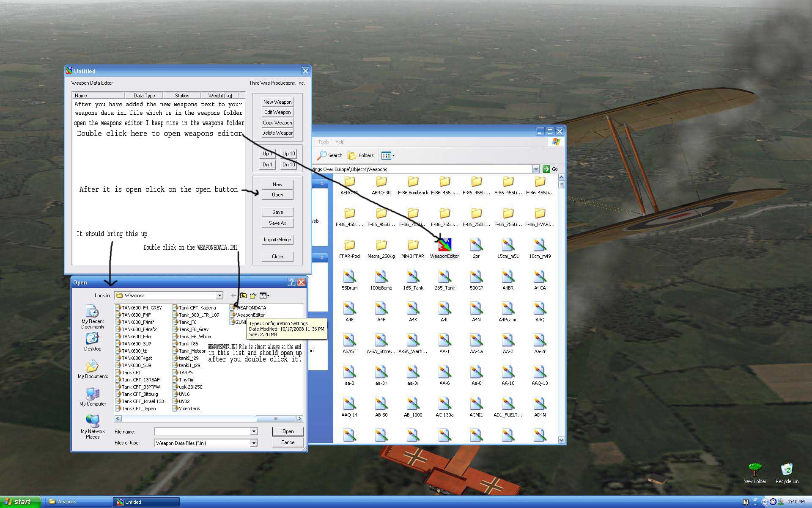Click the Copy Weapon button

click(x=277, y=123)
